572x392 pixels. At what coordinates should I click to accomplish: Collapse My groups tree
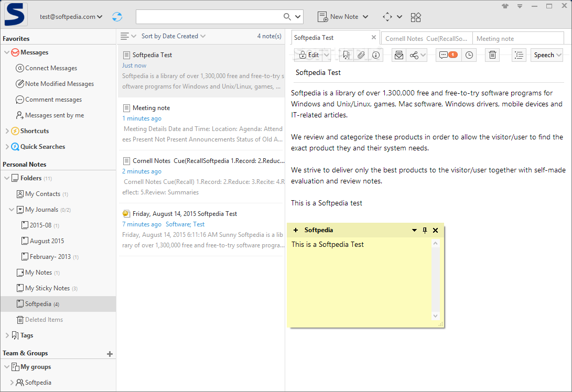[7, 367]
